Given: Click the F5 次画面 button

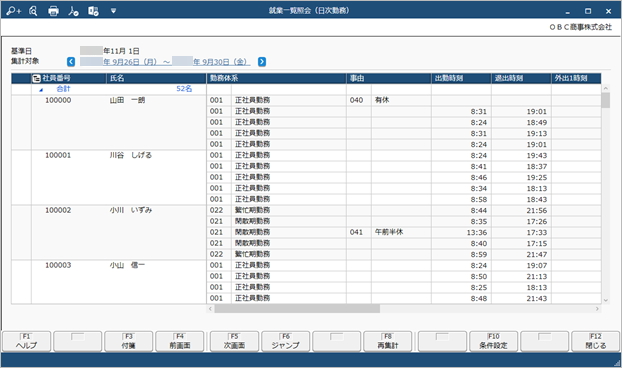Looking at the screenshot, I should click(x=234, y=341).
